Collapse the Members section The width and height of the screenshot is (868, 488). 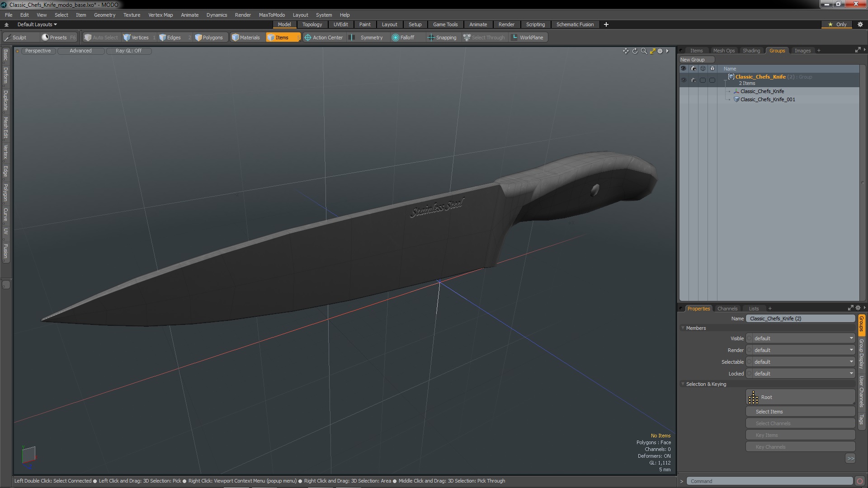[683, 328]
